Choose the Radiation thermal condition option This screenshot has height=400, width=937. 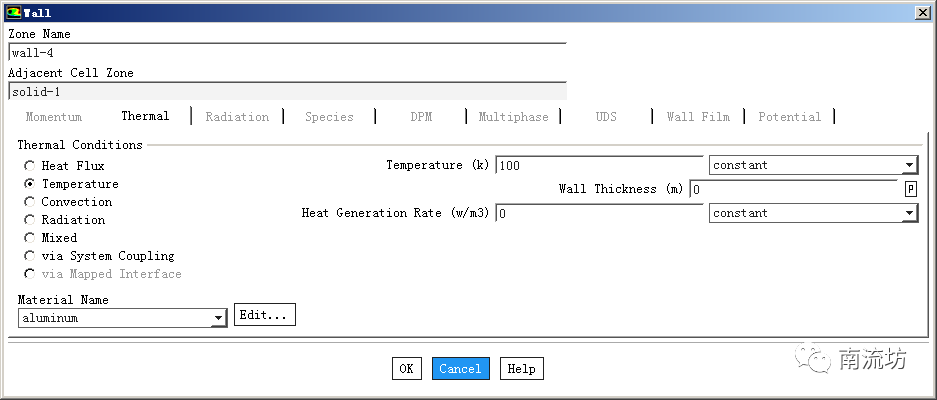pyautogui.click(x=30, y=220)
